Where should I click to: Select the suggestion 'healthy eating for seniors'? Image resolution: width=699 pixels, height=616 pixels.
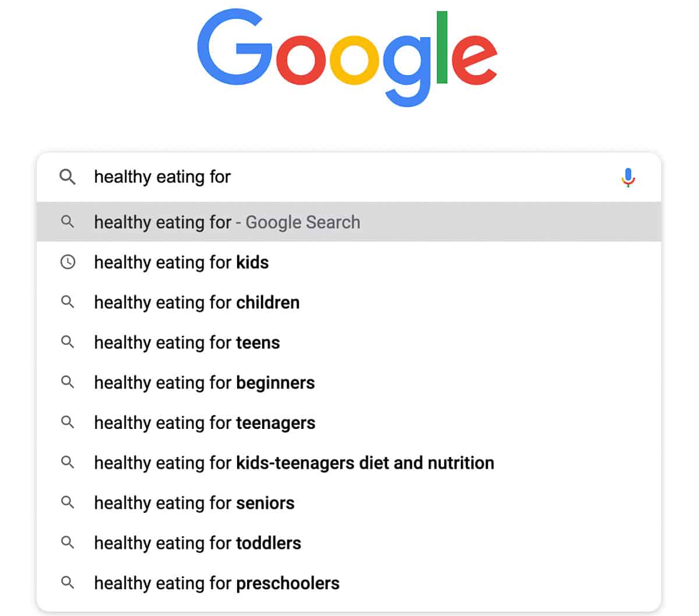pos(194,503)
